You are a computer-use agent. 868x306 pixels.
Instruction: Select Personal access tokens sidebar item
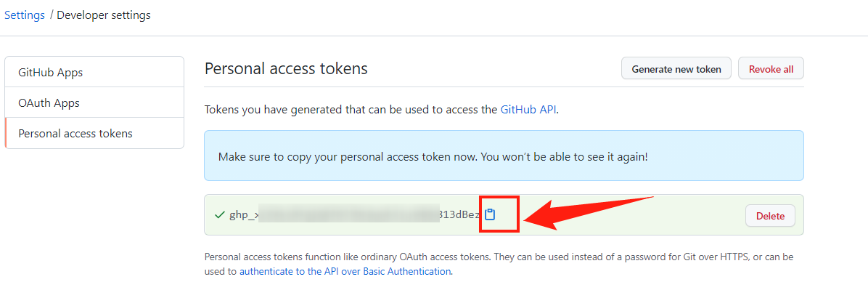pos(94,133)
